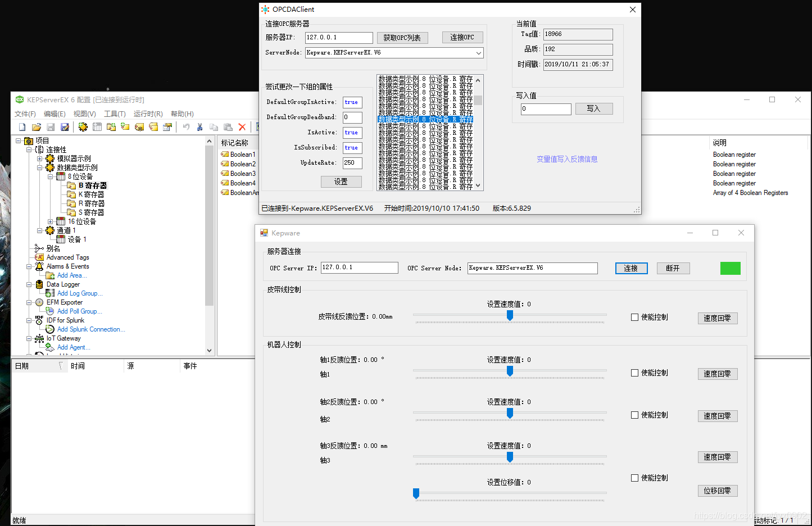
Task: Click the New Tag toolbar icon
Action: (x=125, y=126)
